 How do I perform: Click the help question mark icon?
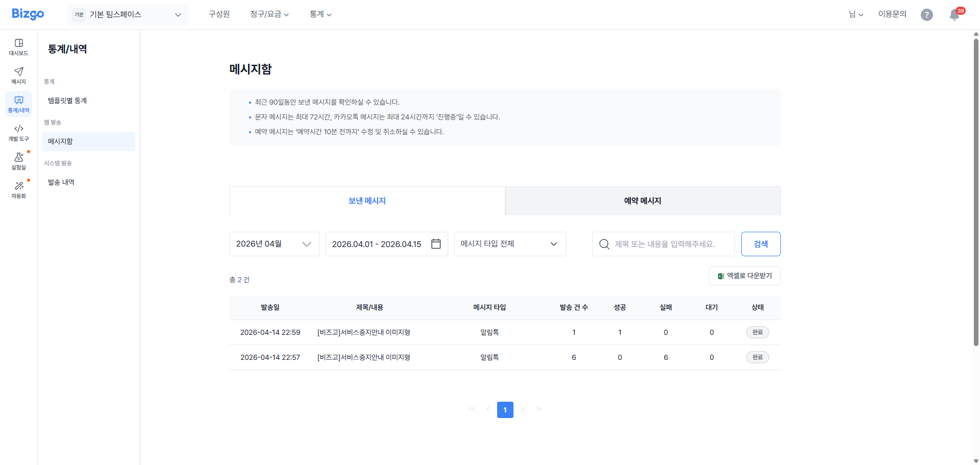coord(926,15)
